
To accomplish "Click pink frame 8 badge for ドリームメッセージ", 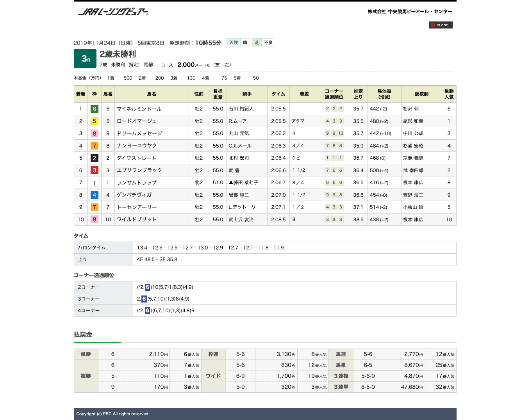I will (95, 133).
